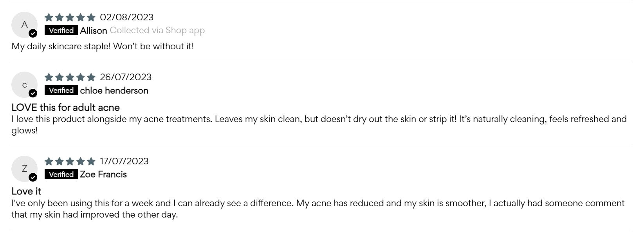Click the Verified badge next to Zoe Francis

[61, 174]
